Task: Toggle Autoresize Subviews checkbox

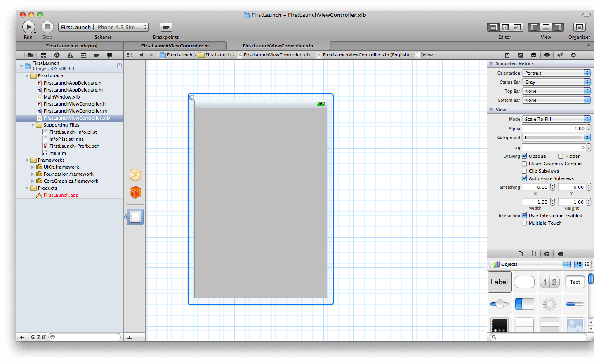Action: pos(524,178)
